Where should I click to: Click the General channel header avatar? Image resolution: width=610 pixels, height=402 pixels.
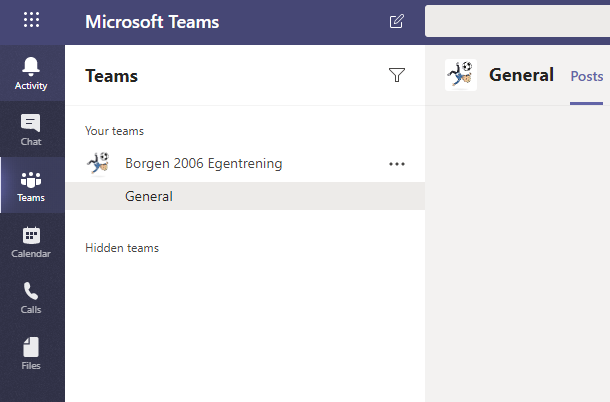click(x=461, y=75)
